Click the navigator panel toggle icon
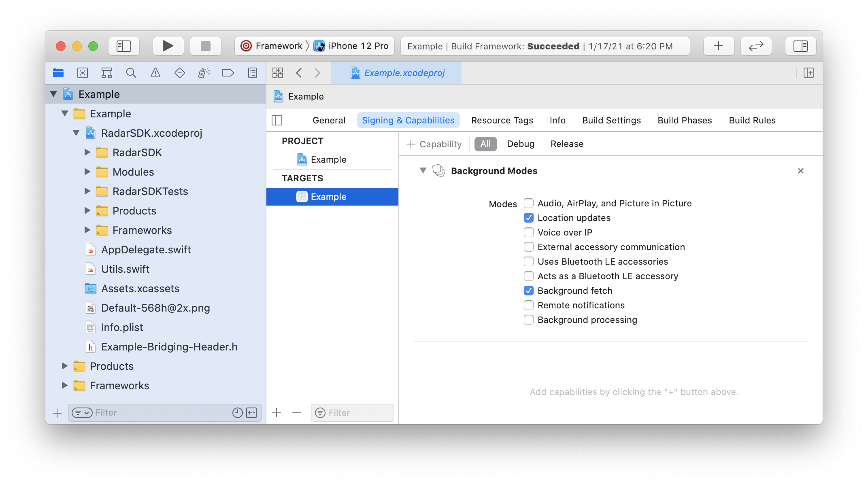 point(124,46)
